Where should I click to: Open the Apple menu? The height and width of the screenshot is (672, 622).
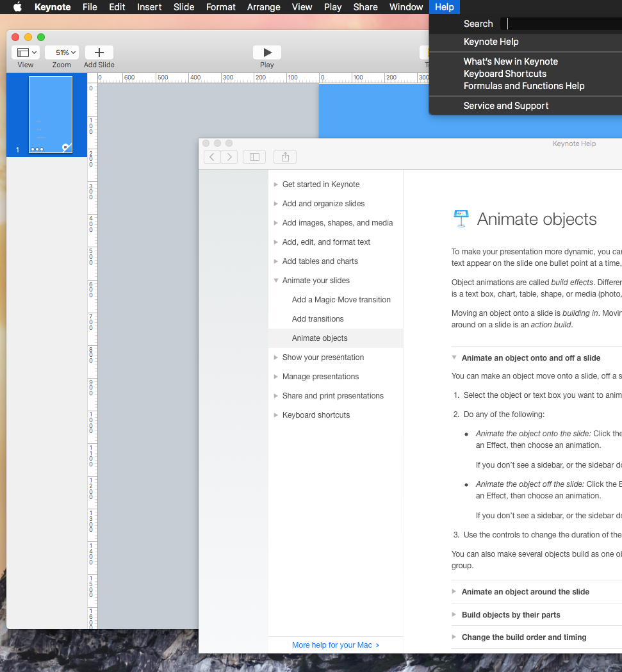pos(17,7)
